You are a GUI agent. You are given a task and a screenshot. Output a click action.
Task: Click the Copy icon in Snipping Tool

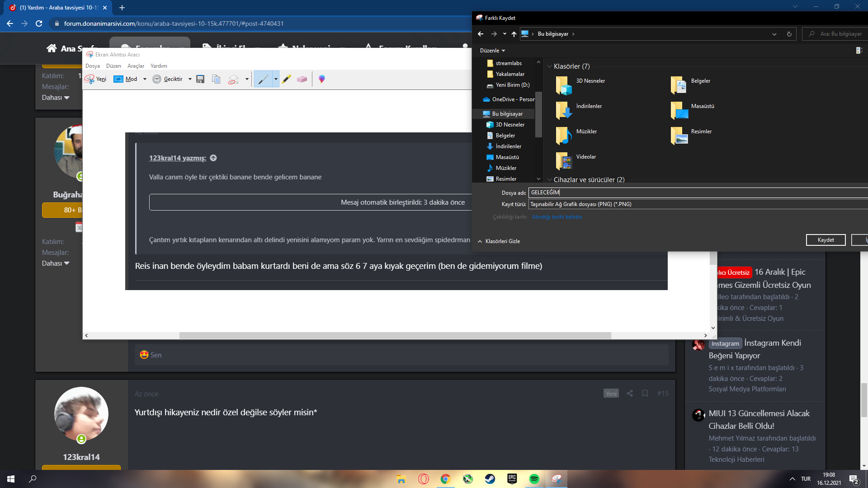(x=216, y=79)
